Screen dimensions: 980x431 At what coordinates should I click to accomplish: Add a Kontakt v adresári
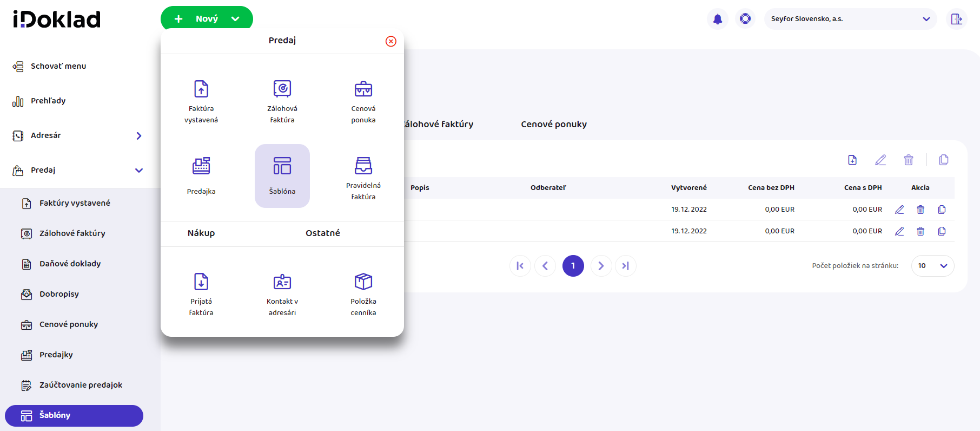282,294
